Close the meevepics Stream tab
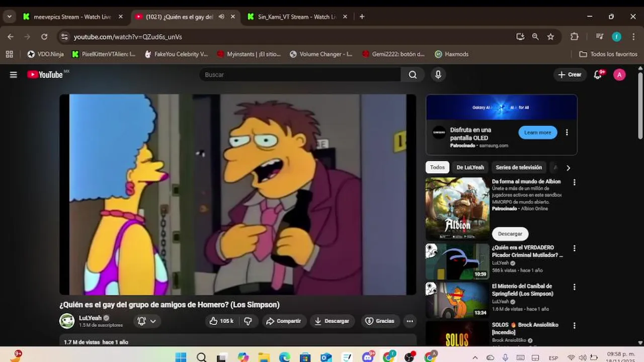This screenshot has width=644, height=362. point(120,17)
